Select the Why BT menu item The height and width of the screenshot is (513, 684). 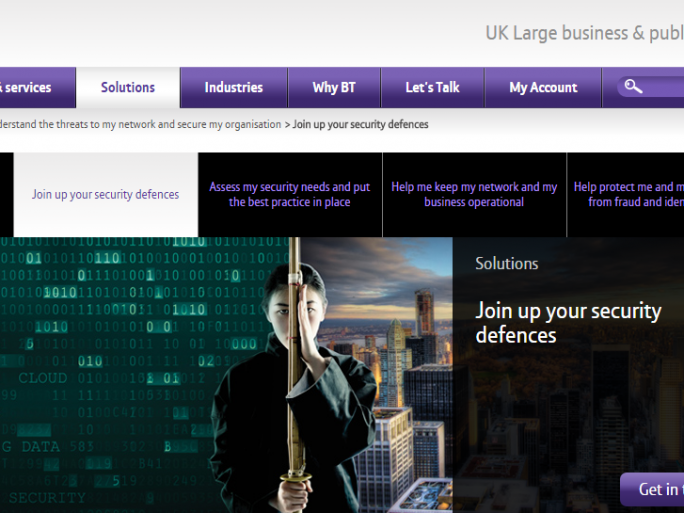pyautogui.click(x=334, y=87)
